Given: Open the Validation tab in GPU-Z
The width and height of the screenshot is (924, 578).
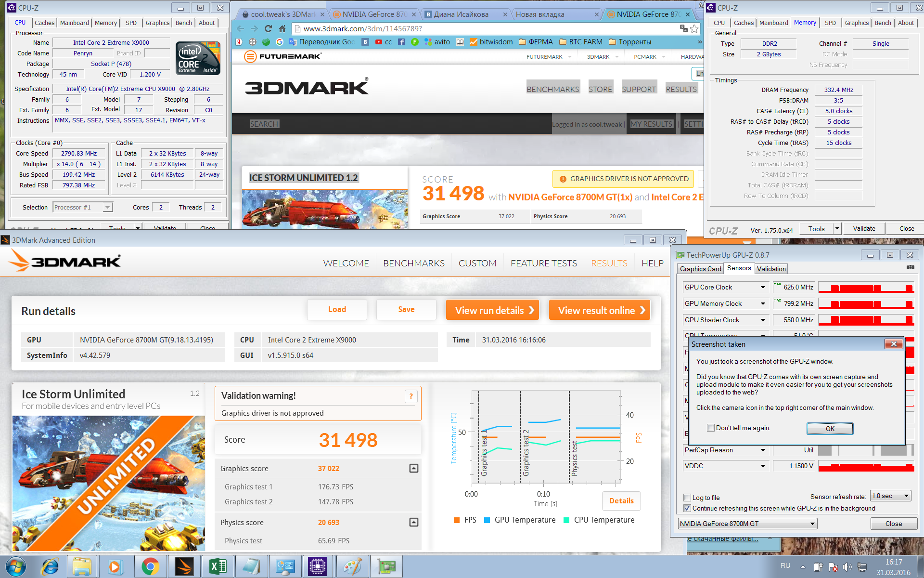Looking at the screenshot, I should [771, 269].
